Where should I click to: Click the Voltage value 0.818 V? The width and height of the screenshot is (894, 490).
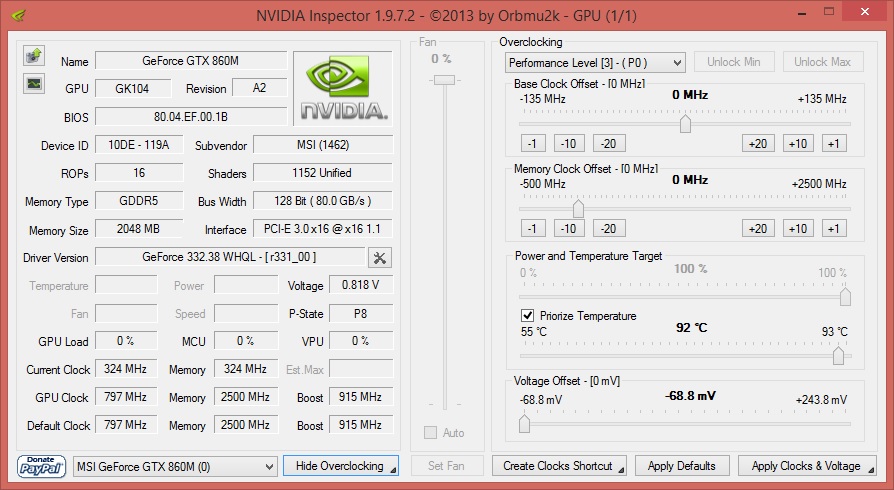click(361, 285)
